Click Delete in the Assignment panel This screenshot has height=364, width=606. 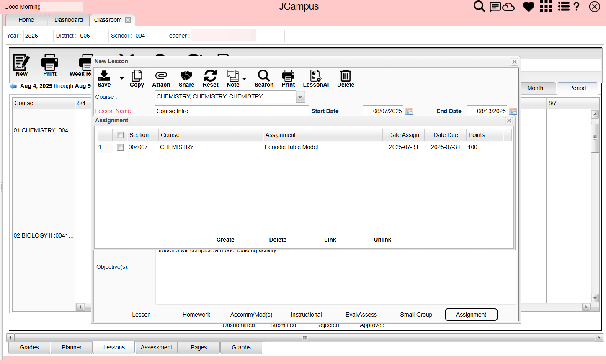pyautogui.click(x=278, y=240)
